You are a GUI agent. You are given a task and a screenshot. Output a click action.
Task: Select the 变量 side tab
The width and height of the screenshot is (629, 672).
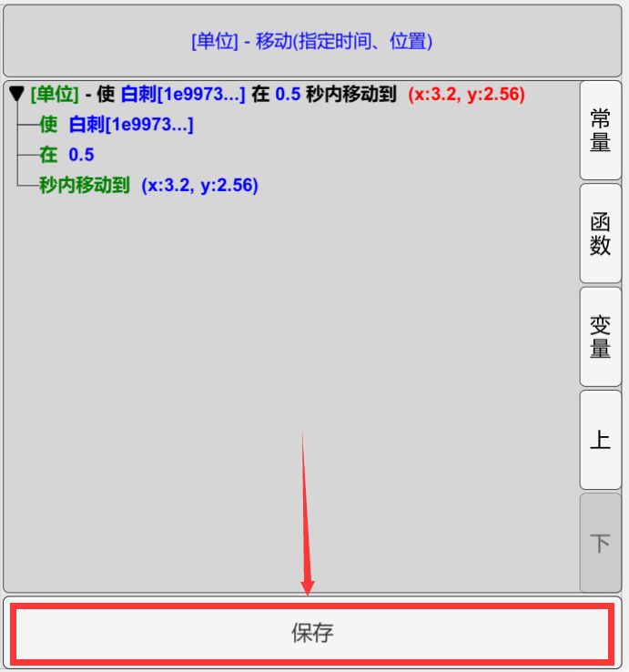(600, 337)
